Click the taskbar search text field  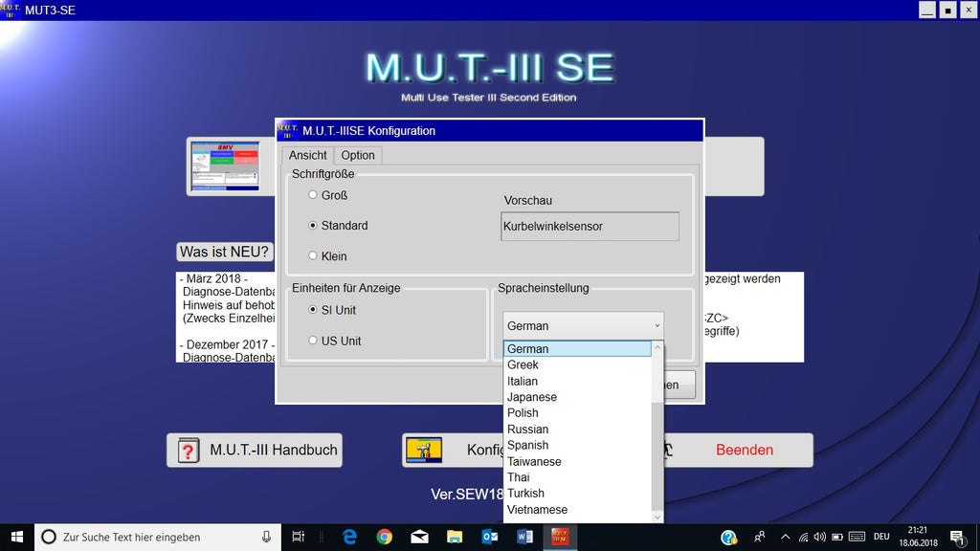click(158, 537)
